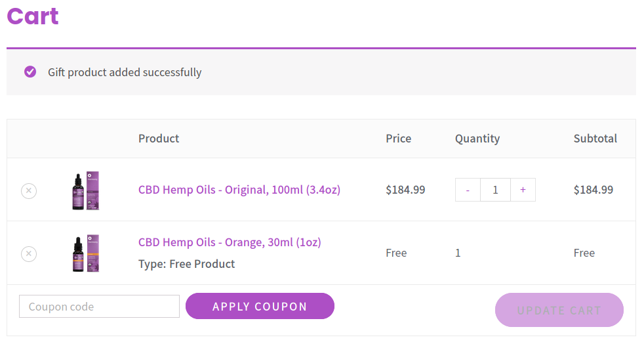Click the Product column header
The image size is (644, 348).
[159, 139]
